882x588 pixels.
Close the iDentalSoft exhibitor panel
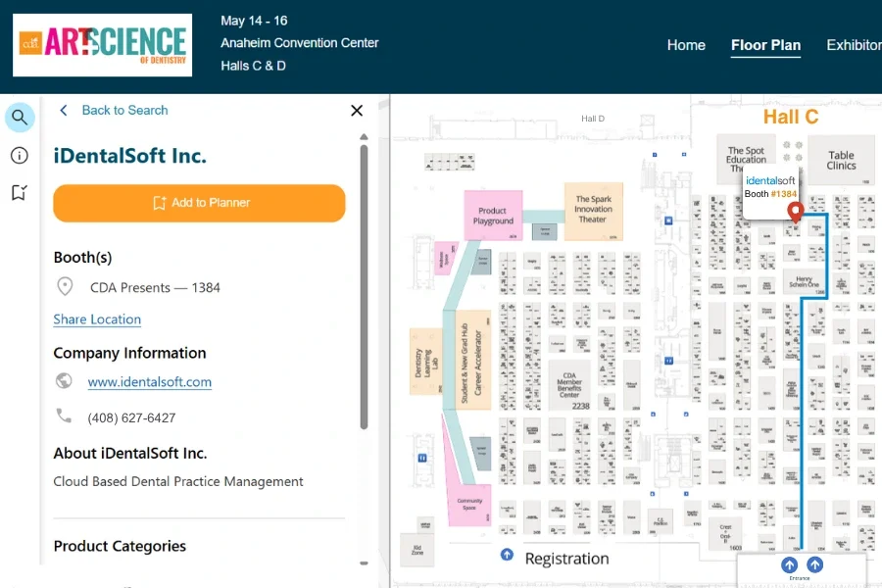pos(357,111)
